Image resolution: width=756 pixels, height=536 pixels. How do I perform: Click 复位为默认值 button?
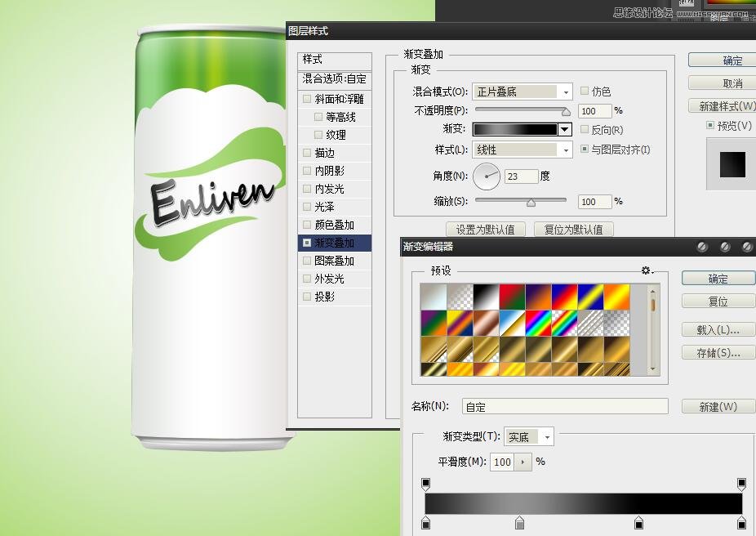pyautogui.click(x=574, y=230)
